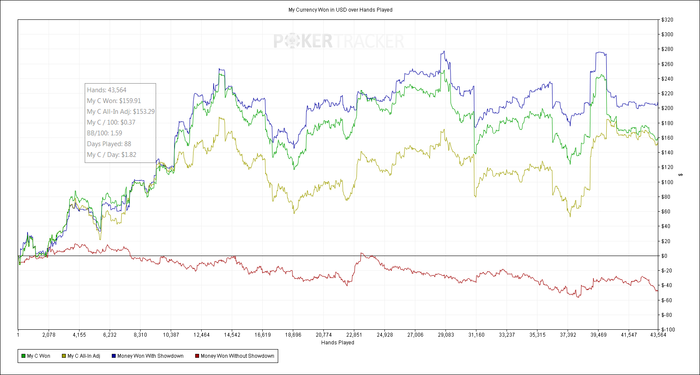Viewport: 700px width, 375px height.
Task: Click the 2,078 x-axis tick label
Action: [x=48, y=334]
